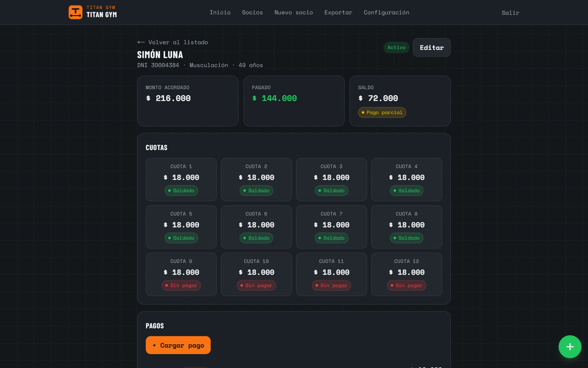Screen dimensions: 588x368
Task: Click the Salir link
Action: click(x=510, y=13)
